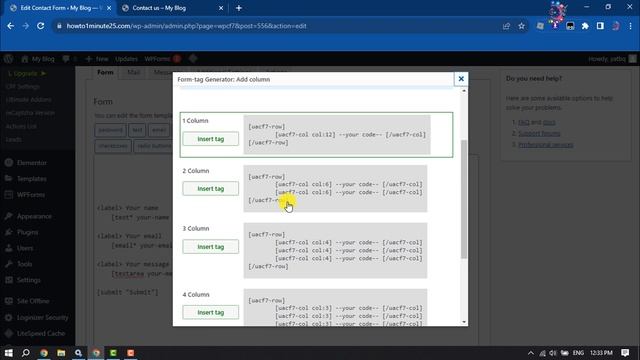Open a new browser tab
640x360 pixels.
click(x=239, y=8)
